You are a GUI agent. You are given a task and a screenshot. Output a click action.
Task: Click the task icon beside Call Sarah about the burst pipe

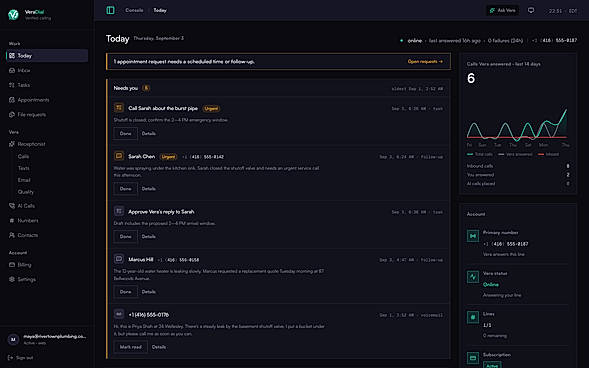coord(119,108)
